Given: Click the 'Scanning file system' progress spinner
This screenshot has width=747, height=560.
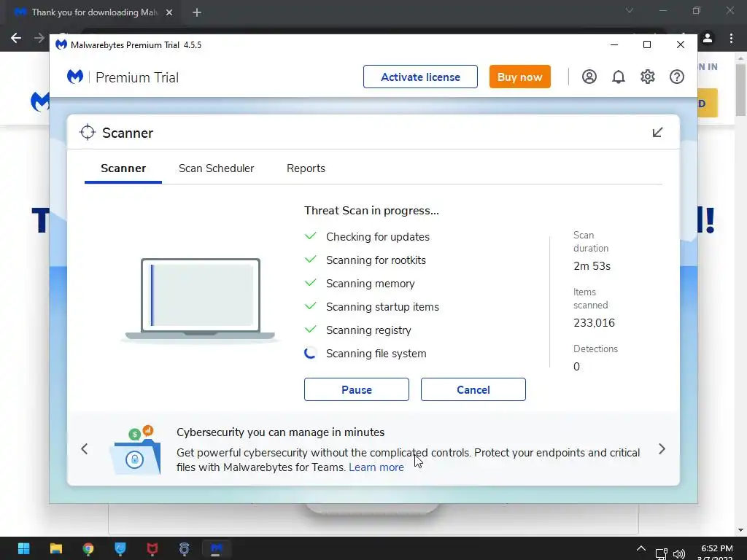Looking at the screenshot, I should coord(310,353).
